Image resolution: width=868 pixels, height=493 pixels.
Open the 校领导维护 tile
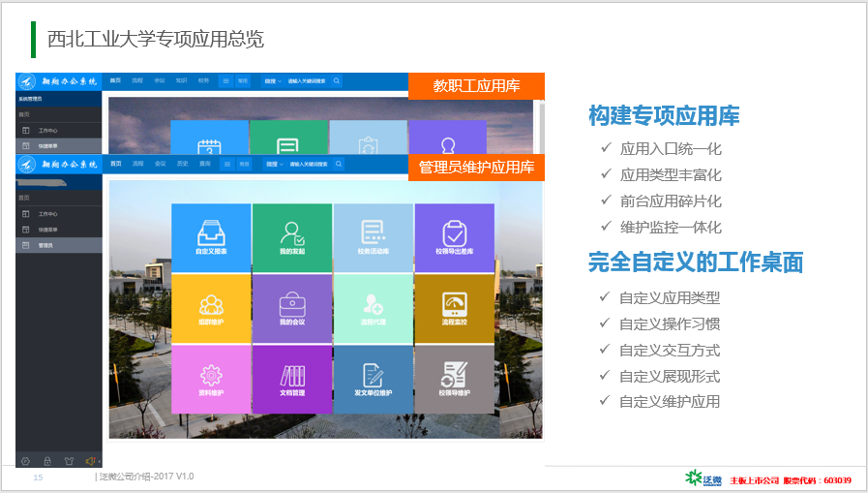pyautogui.click(x=455, y=380)
